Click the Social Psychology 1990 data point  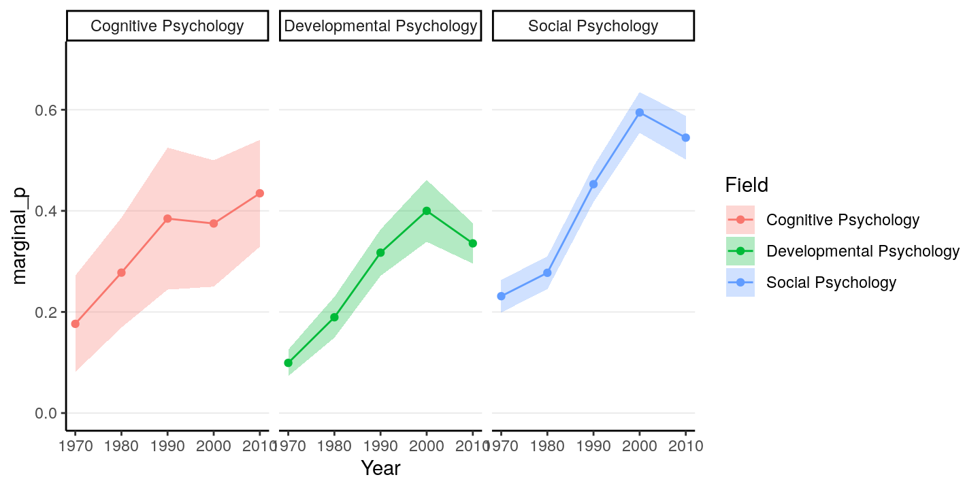[593, 184]
